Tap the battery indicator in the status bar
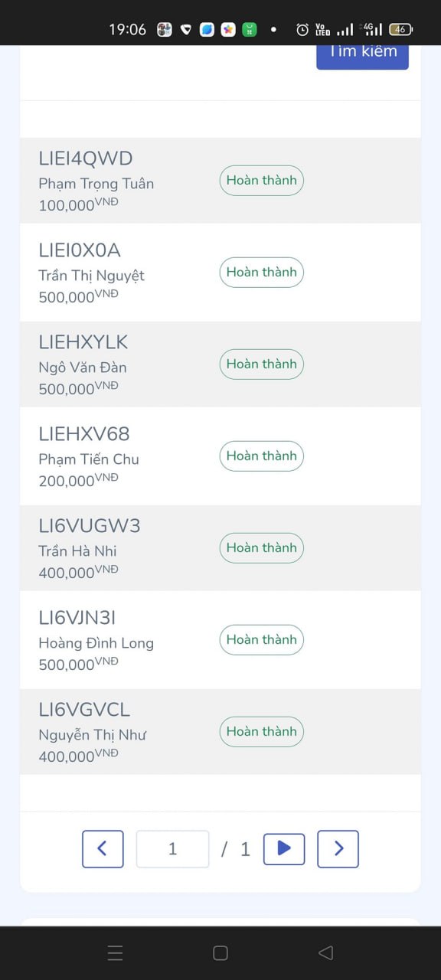This screenshot has width=441, height=980. [400, 30]
